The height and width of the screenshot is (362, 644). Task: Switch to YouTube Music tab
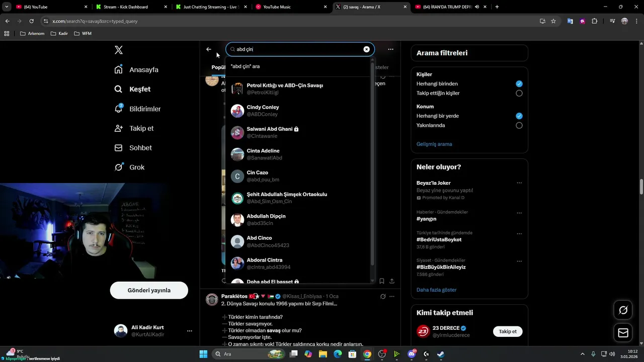(290, 7)
